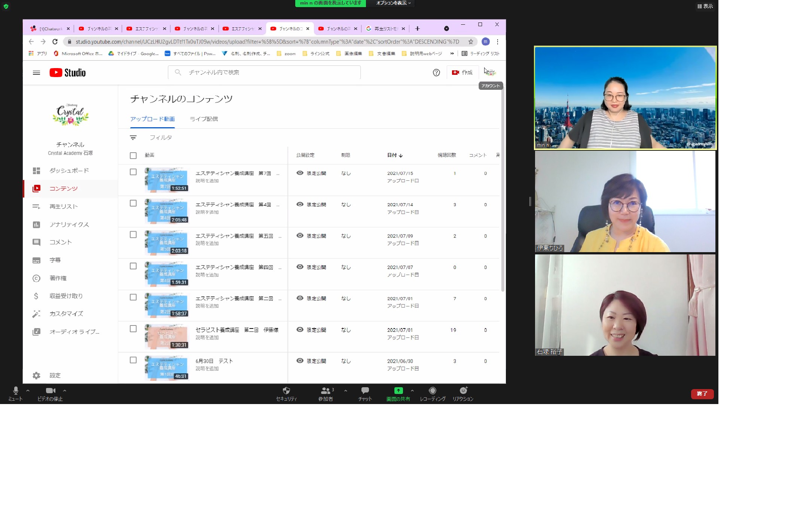Viewport: 785px width, 532px height.
Task: Open Settings via the gear icon
Action: coord(36,375)
